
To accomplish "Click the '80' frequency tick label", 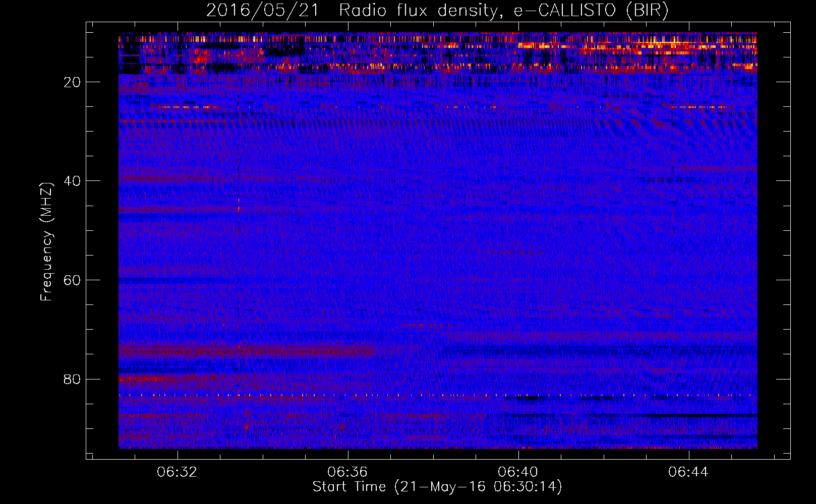I will [x=73, y=379].
